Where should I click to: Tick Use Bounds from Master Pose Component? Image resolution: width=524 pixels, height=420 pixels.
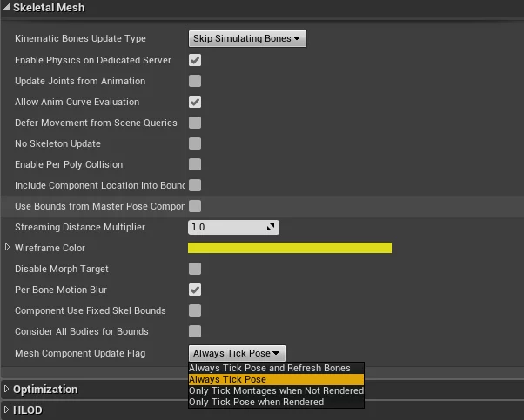pyautogui.click(x=196, y=206)
